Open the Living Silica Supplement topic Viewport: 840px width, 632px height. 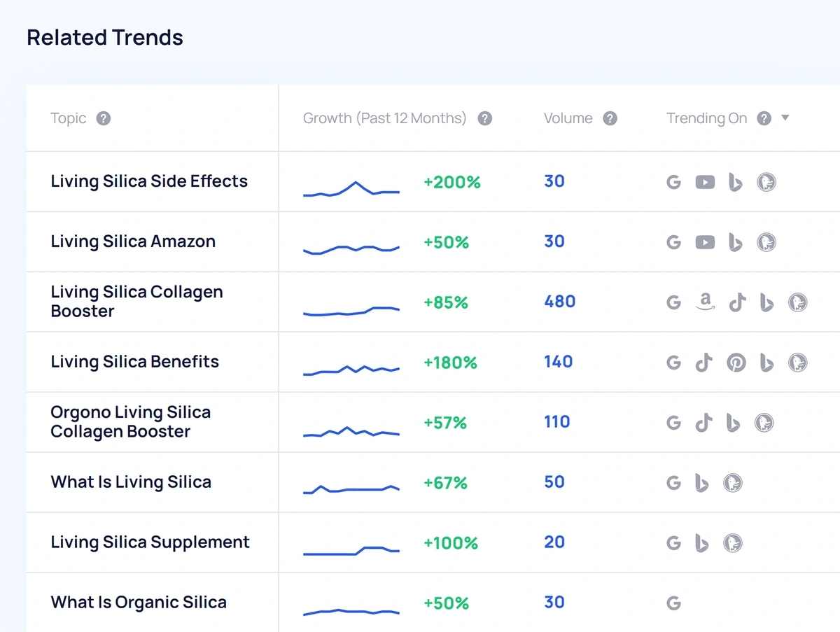[x=150, y=542]
